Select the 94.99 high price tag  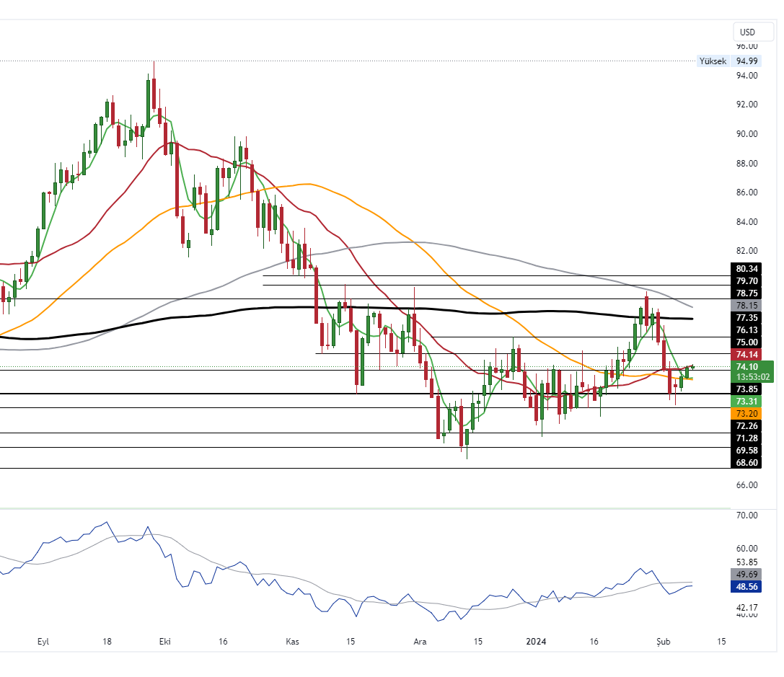point(746,61)
